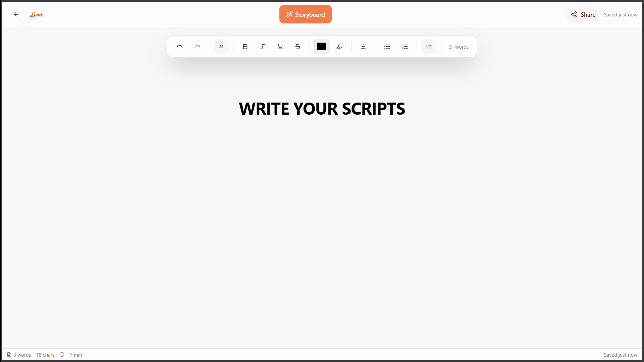
Task: Open the Share dialog
Action: (x=583, y=14)
